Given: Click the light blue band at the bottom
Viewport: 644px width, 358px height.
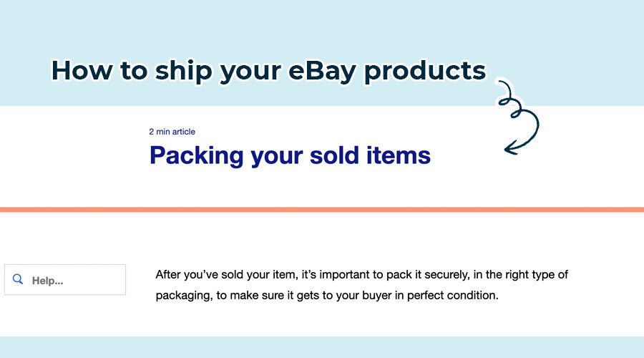Looking at the screenshot, I should tap(322, 347).
